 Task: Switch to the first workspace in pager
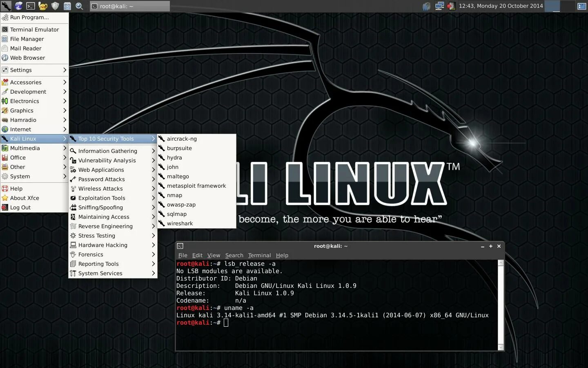552,6
